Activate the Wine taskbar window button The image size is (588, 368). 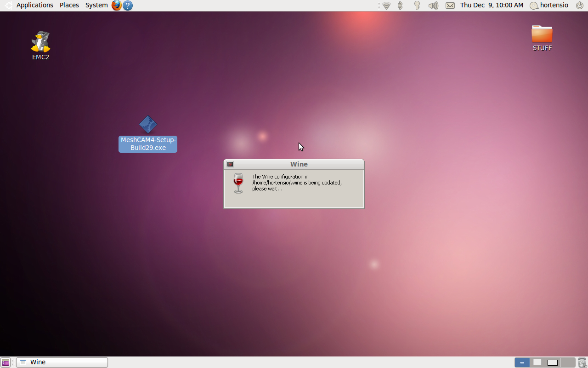pos(62,362)
